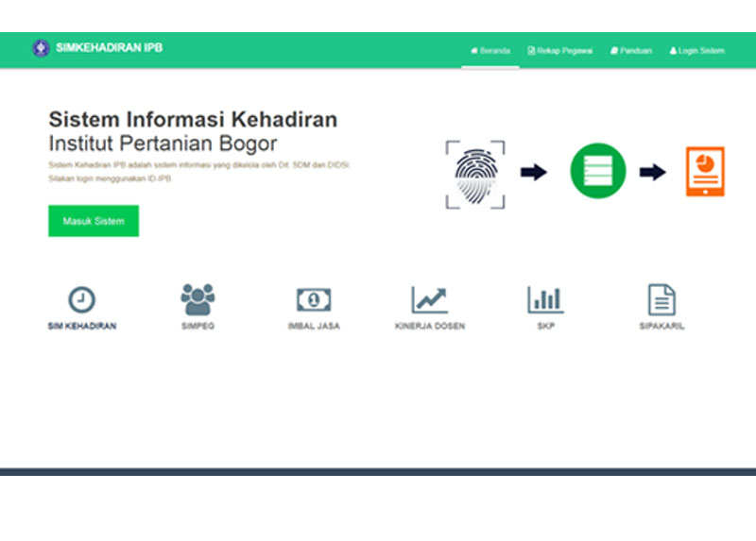Click the SIMKEHADIRAN IPB brand title
This screenshot has width=756, height=541.
click(x=109, y=48)
